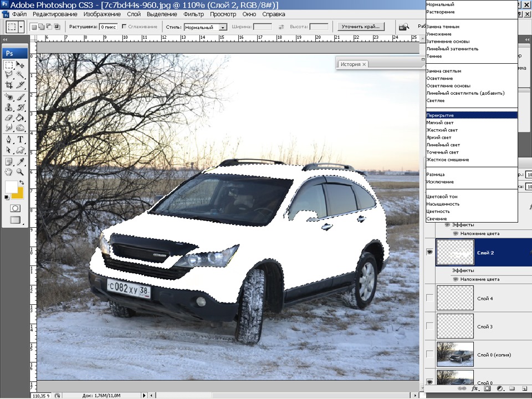
Task: Open the Стиль dropdown Нормальный
Action: point(205,27)
